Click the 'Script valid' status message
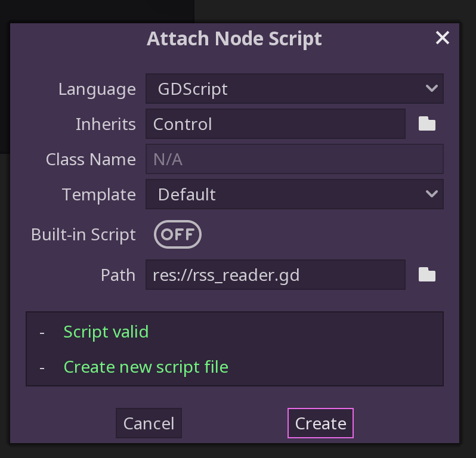 click(x=106, y=332)
